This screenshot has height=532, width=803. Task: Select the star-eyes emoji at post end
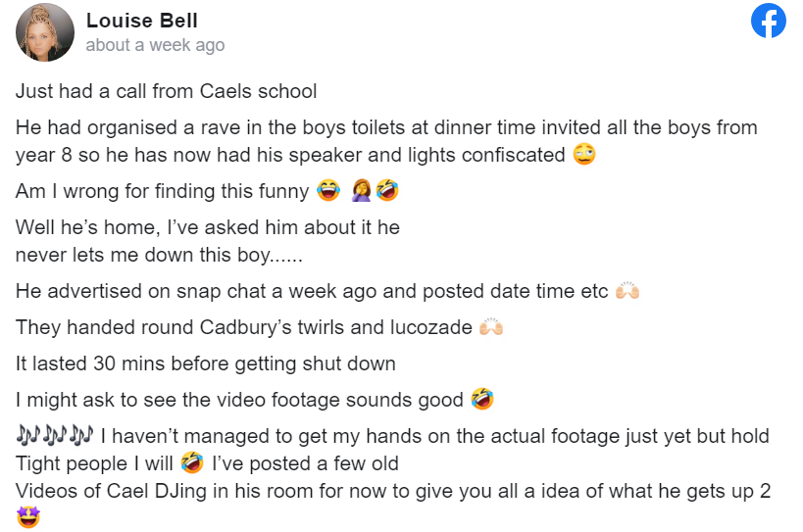[28, 516]
